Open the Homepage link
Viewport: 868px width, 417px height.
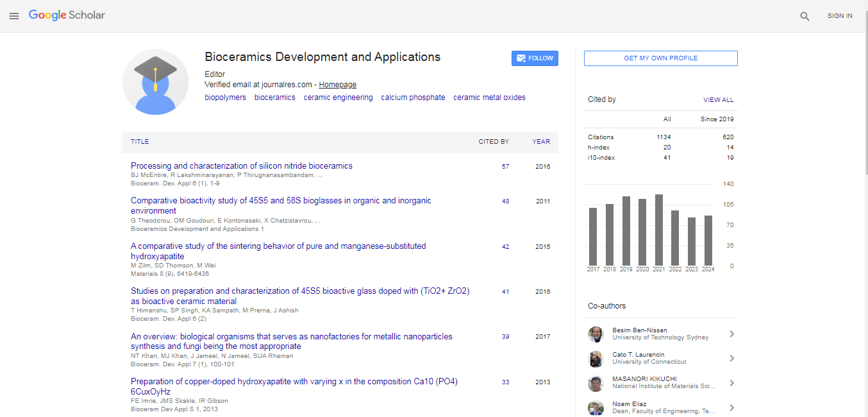coord(337,85)
